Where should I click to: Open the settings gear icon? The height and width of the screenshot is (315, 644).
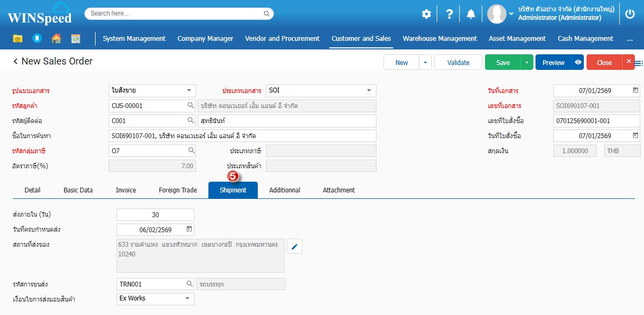[426, 14]
